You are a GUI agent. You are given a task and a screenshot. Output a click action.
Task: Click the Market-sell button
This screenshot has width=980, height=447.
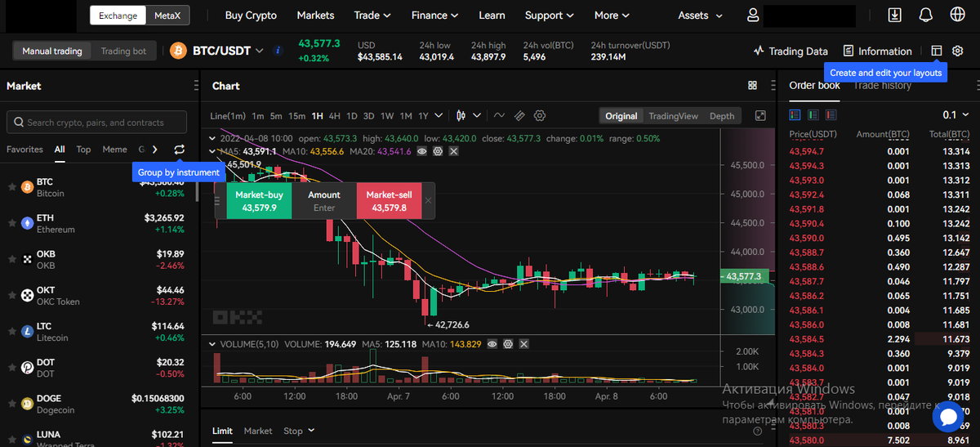pos(389,201)
